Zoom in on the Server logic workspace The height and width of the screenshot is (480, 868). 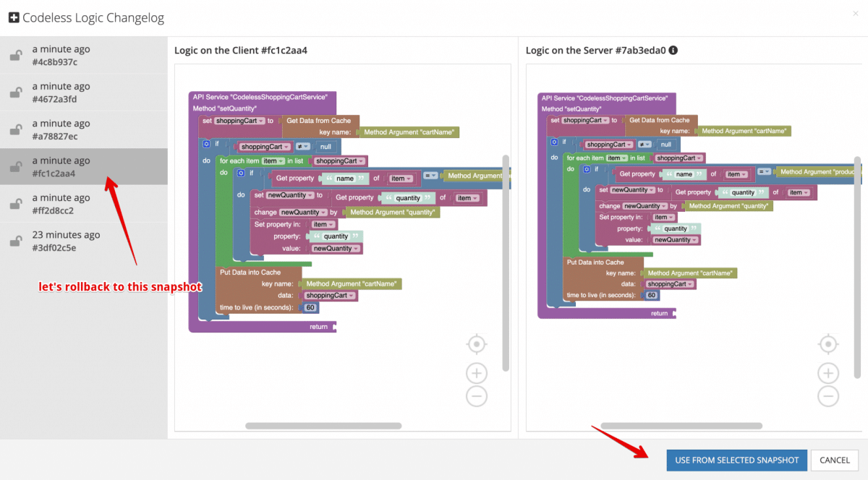pyautogui.click(x=827, y=373)
